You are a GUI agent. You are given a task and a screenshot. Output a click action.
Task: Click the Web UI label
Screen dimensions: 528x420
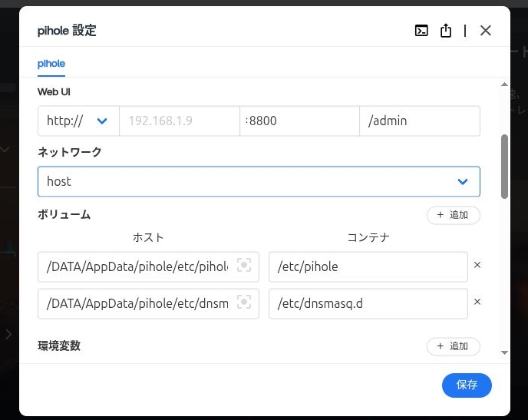point(54,92)
